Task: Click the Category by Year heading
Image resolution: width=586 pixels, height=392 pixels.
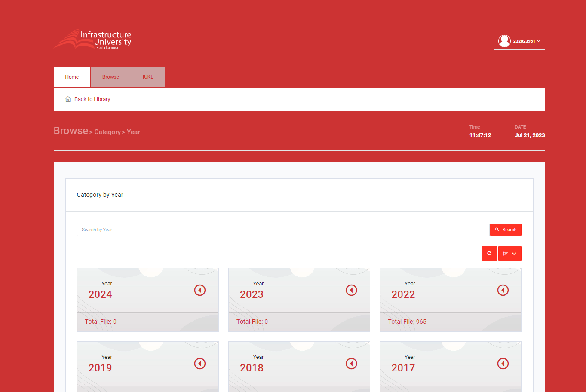Action: point(100,195)
